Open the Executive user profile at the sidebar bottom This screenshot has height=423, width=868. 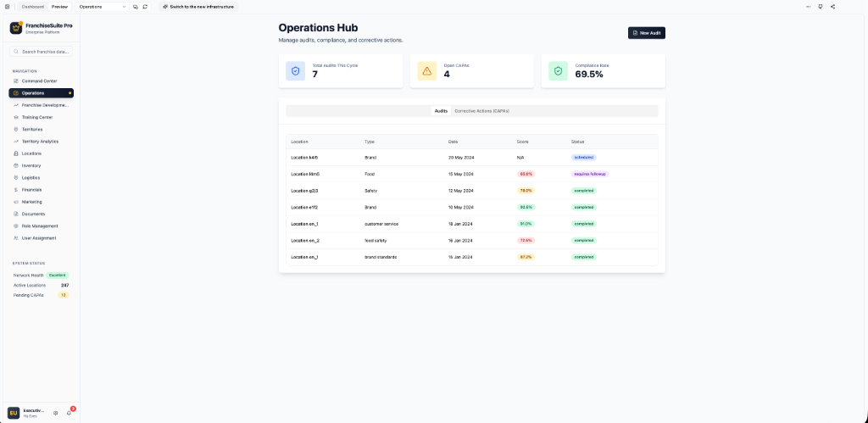coord(28,413)
